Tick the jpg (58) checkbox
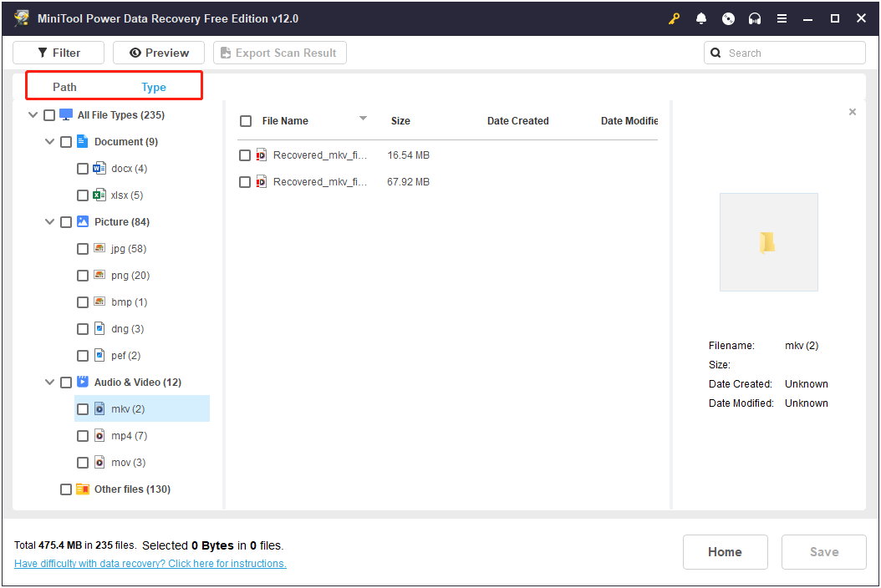Image resolution: width=881 pixels, height=588 pixels. coord(83,249)
